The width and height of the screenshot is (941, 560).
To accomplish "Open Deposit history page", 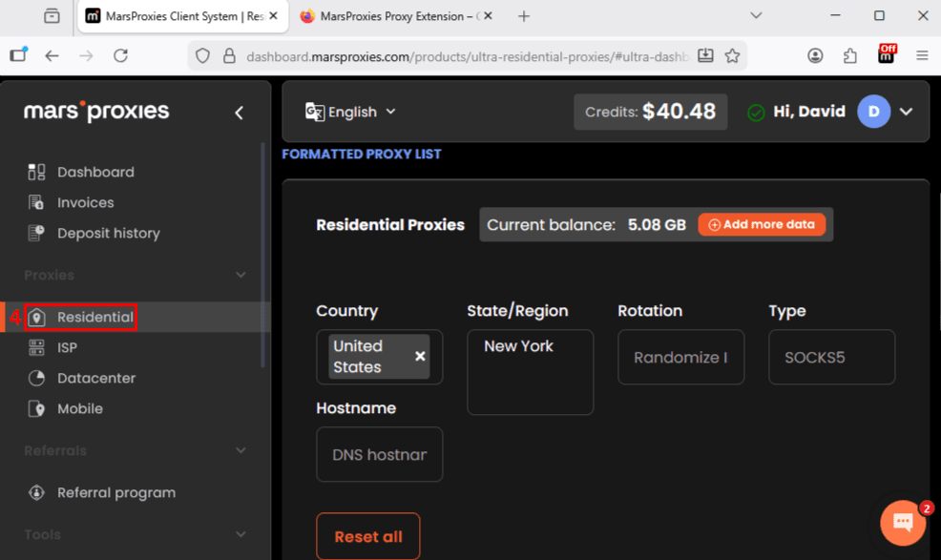I will pos(94,233).
